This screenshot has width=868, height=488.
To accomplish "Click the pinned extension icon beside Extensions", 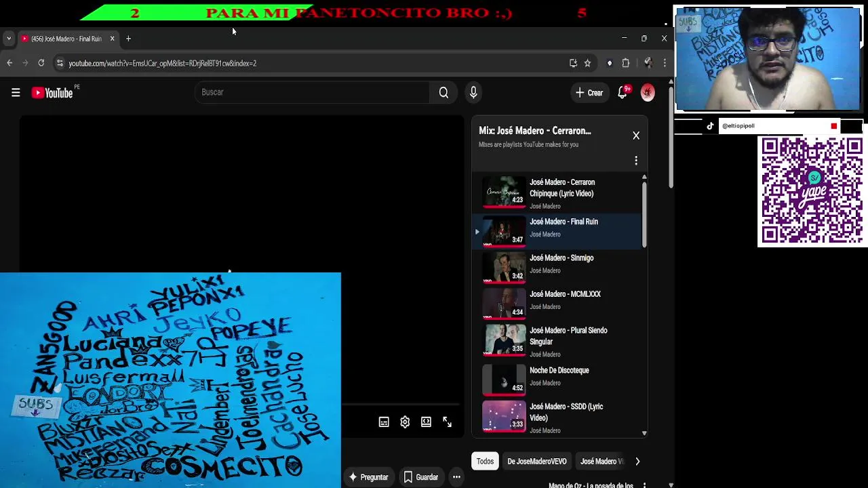I will (609, 63).
